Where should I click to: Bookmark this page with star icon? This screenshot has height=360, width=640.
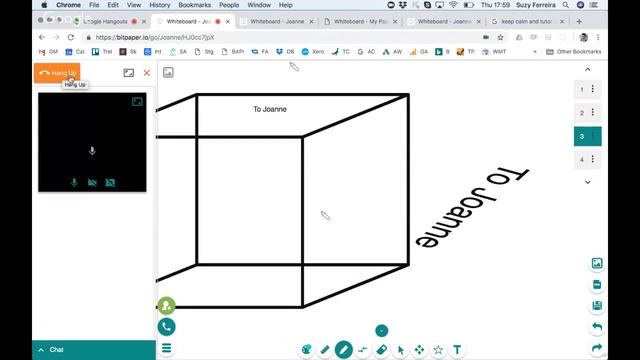coord(500,38)
